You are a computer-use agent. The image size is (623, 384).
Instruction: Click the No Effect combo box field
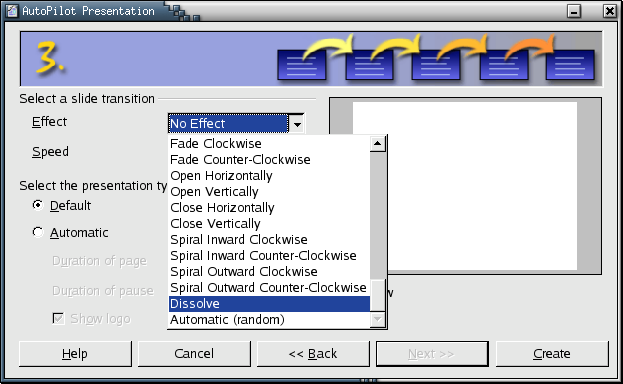[x=228, y=124]
